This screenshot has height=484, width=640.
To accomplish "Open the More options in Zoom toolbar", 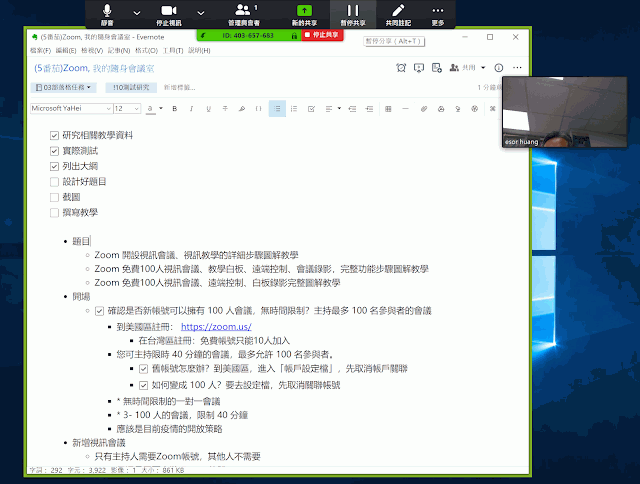I will point(438,15).
